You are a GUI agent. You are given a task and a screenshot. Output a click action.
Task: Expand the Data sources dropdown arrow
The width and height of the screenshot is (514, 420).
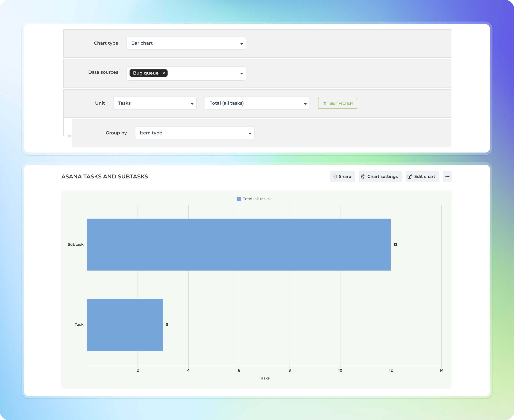pyautogui.click(x=241, y=74)
